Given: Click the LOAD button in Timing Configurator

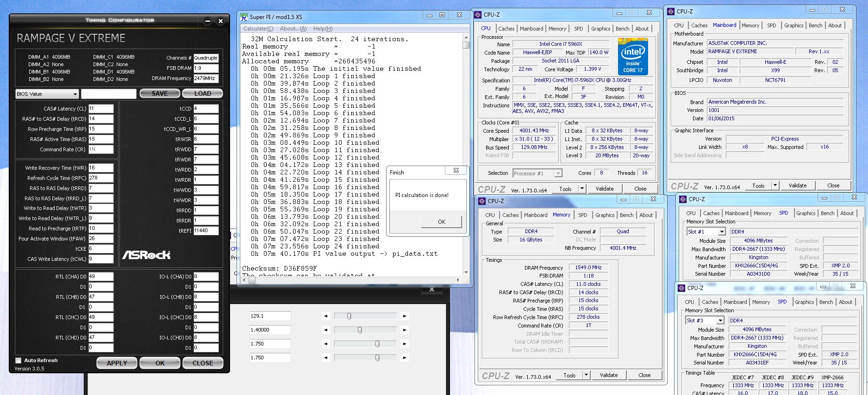Looking at the screenshot, I should click(203, 93).
